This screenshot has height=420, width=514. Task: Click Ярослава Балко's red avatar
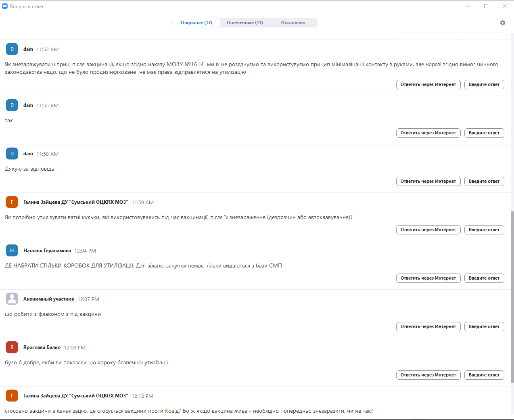[12, 347]
